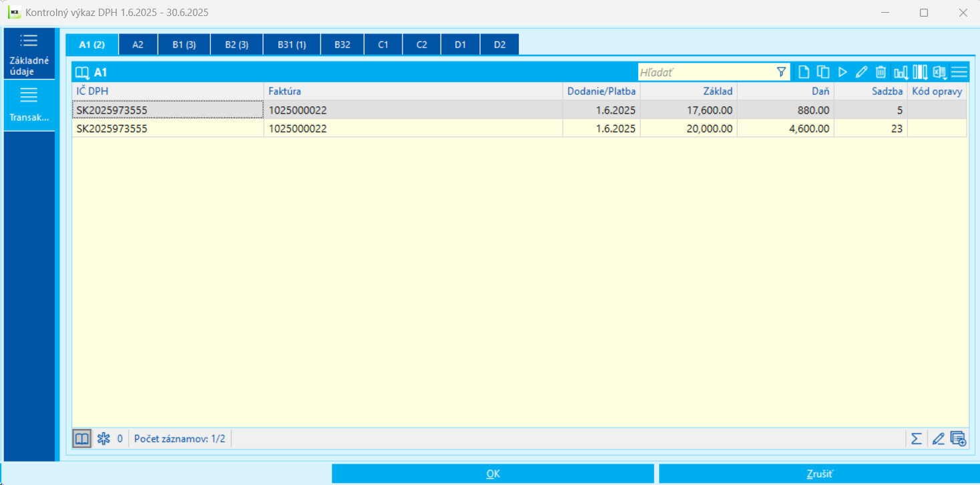Click the A1 panel title text
The height and width of the screenshot is (485, 980).
101,72
